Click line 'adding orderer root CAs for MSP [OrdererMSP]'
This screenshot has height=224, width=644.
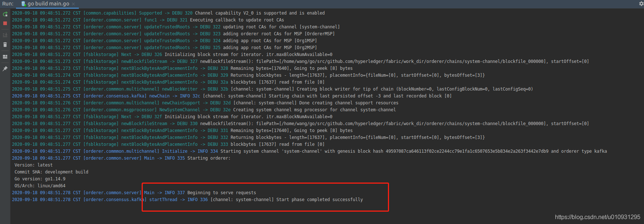point(173,34)
